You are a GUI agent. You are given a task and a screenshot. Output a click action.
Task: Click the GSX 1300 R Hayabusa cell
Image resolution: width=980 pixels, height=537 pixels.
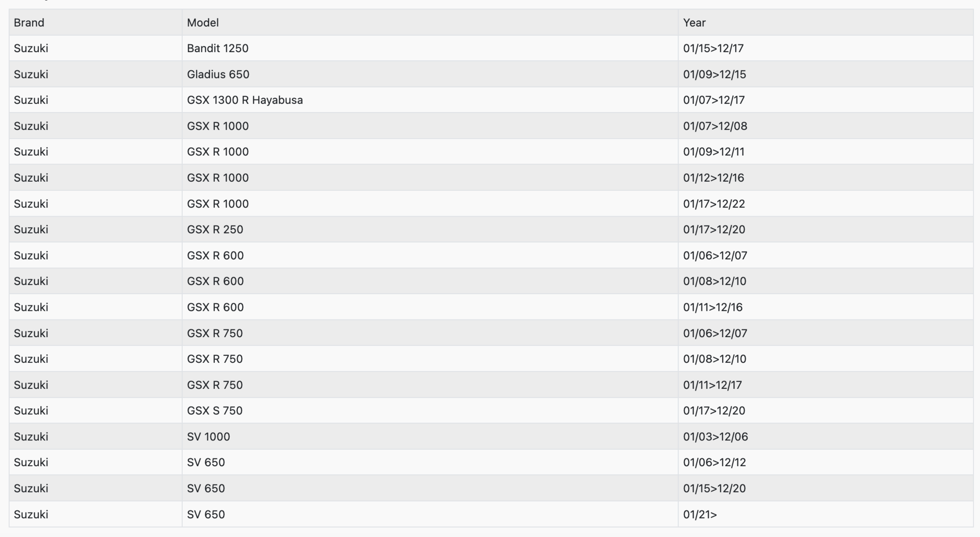click(245, 100)
